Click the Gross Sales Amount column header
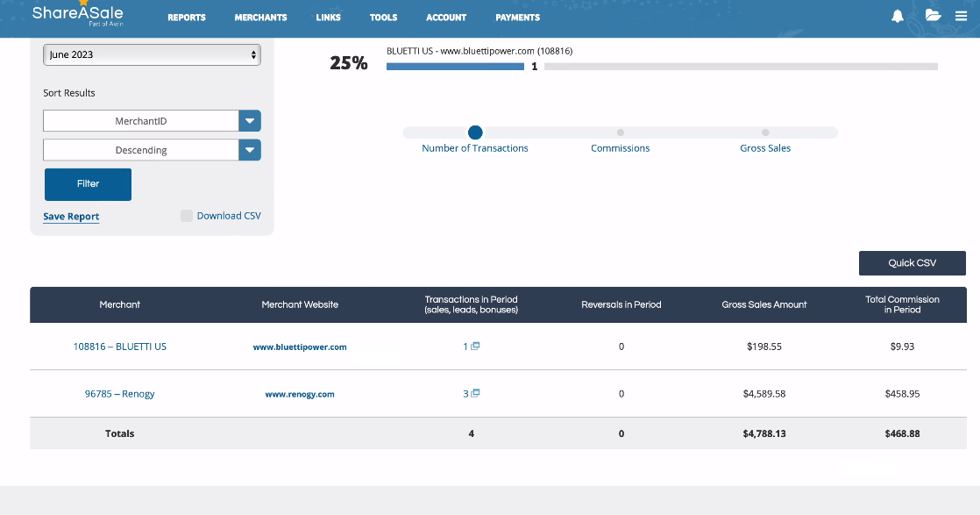The image size is (980, 515). [x=763, y=304]
